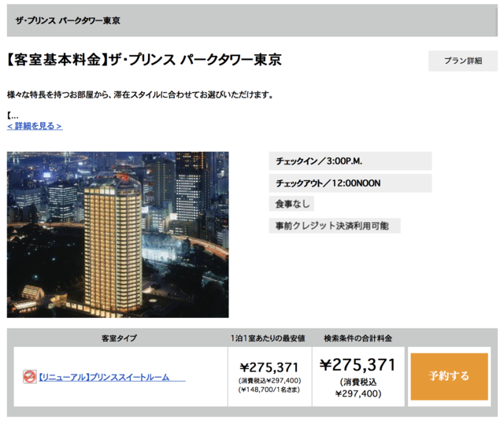Click the no-smoking icon beside room name
Screen dimensions: 504x421
click(x=30, y=377)
